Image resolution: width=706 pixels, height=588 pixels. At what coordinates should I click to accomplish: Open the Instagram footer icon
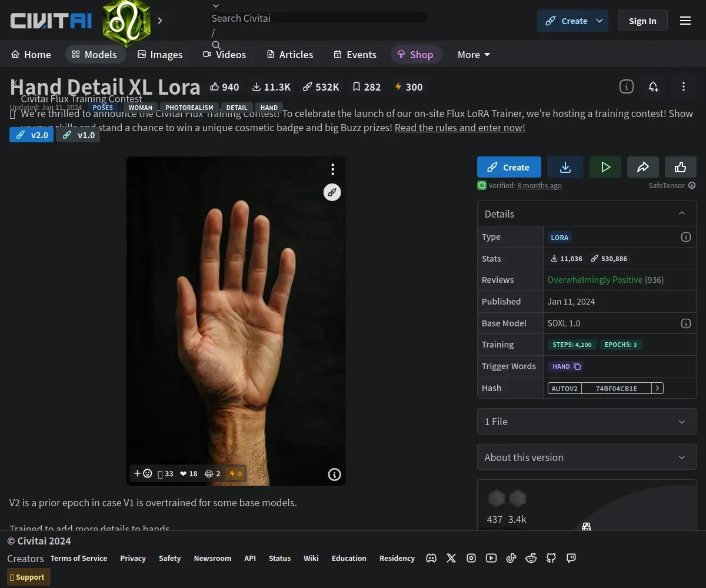pyautogui.click(x=471, y=558)
